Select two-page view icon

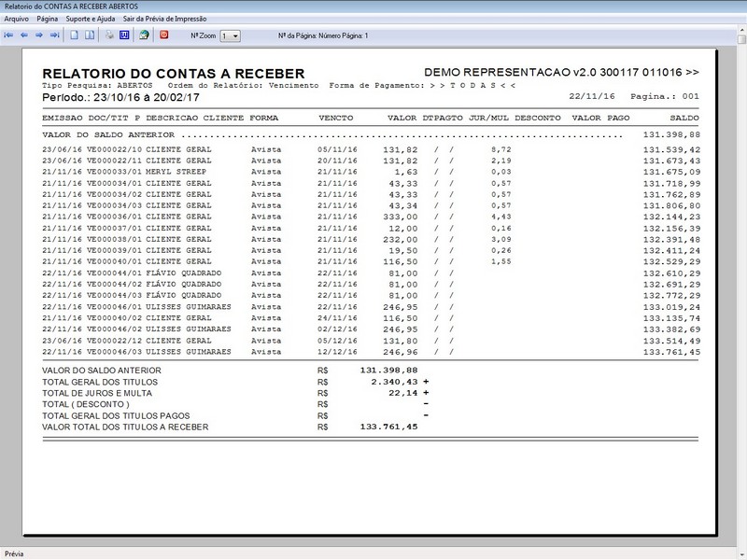[x=90, y=35]
